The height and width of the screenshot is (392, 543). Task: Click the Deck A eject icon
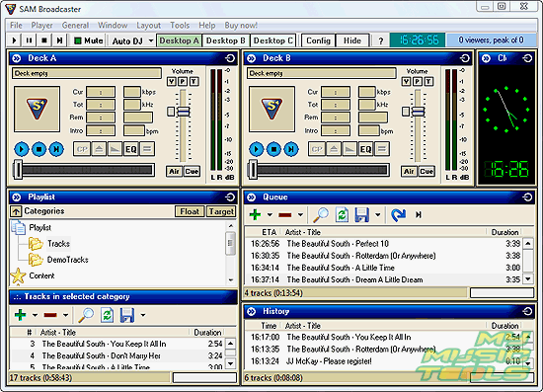(x=99, y=149)
